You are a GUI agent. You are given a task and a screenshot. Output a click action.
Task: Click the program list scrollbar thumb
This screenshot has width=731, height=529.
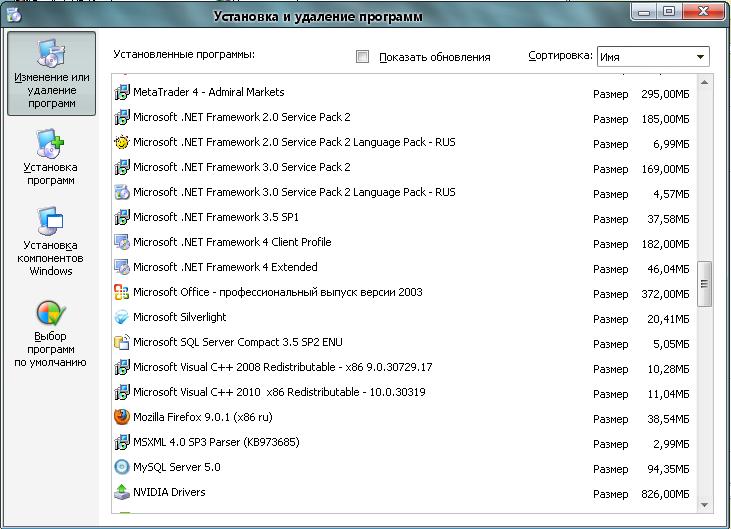point(704,284)
